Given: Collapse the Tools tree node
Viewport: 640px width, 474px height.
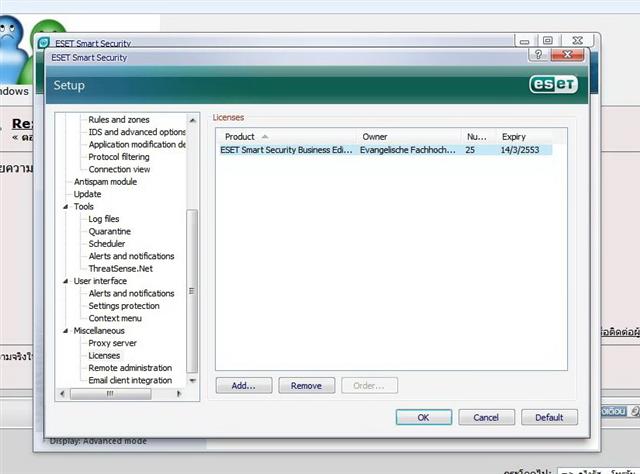Looking at the screenshot, I should [x=65, y=207].
